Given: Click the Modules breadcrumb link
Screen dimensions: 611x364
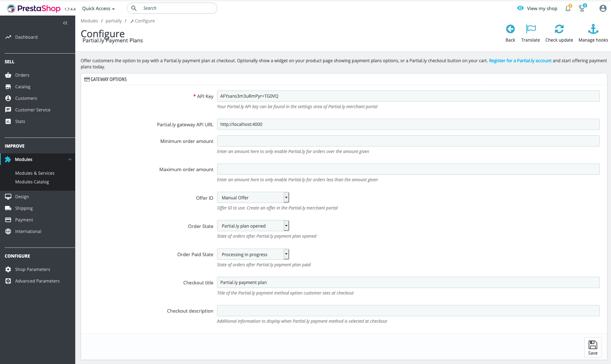Looking at the screenshot, I should point(89,21).
